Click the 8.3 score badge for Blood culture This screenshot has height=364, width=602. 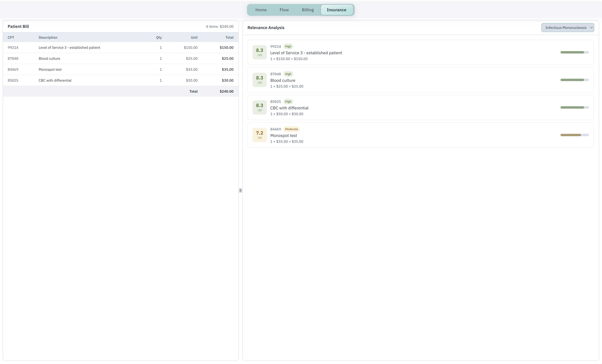[x=259, y=80]
